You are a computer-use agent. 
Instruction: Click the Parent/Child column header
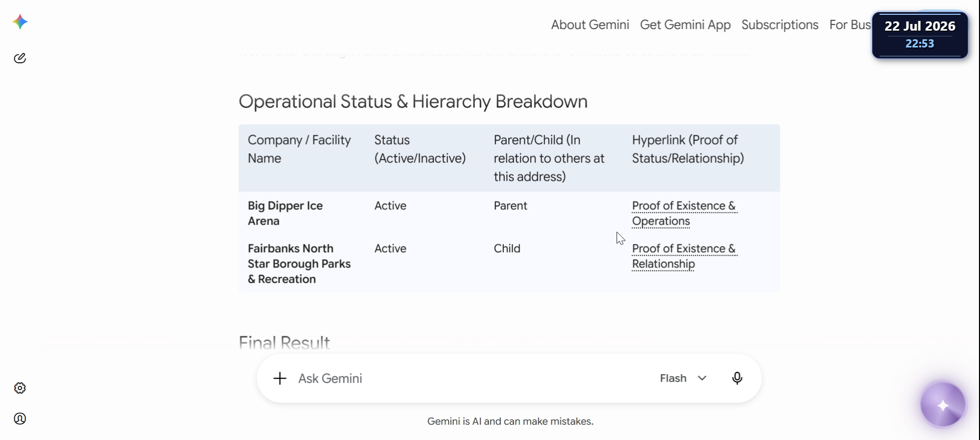point(549,158)
